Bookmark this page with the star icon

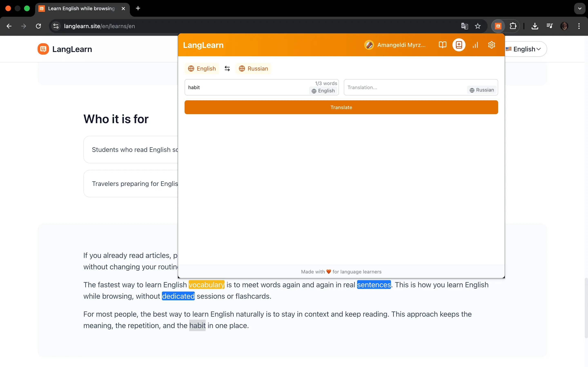[x=478, y=26]
